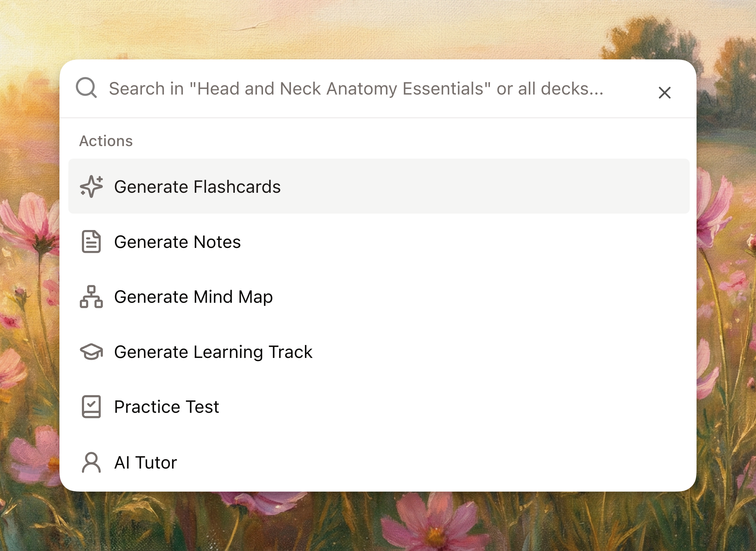Viewport: 756px width, 551px height.
Task: Click the person icon for AI Tutor
Action: (91, 462)
